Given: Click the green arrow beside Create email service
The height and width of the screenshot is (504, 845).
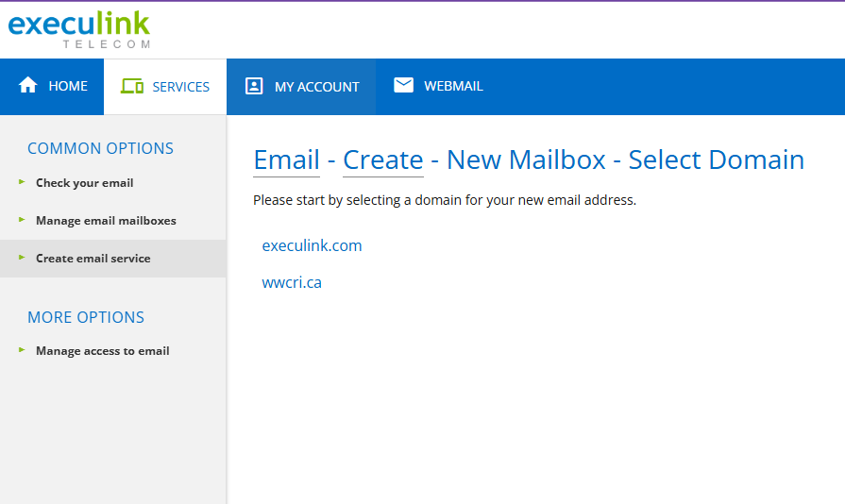Looking at the screenshot, I should 22,258.
